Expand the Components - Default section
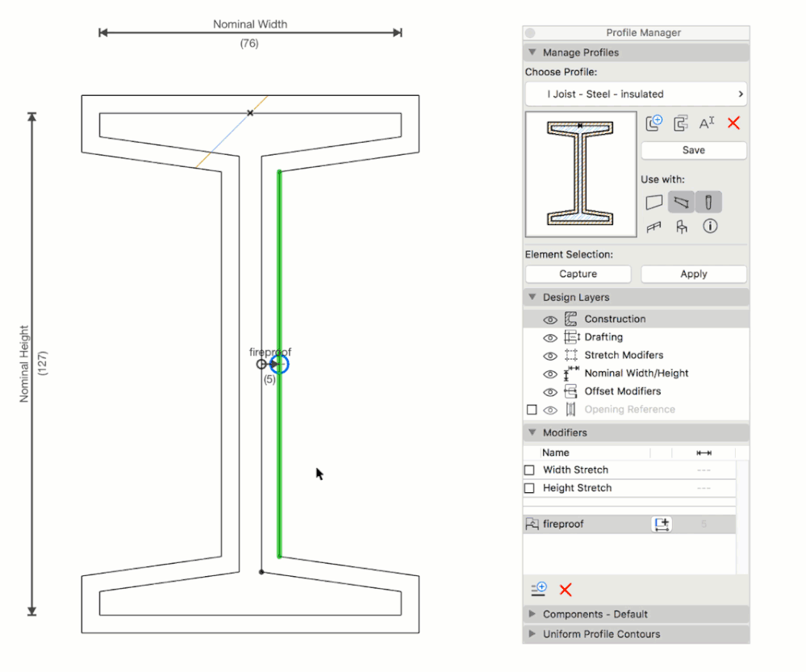Screen dimensions: 806x672 [532, 614]
